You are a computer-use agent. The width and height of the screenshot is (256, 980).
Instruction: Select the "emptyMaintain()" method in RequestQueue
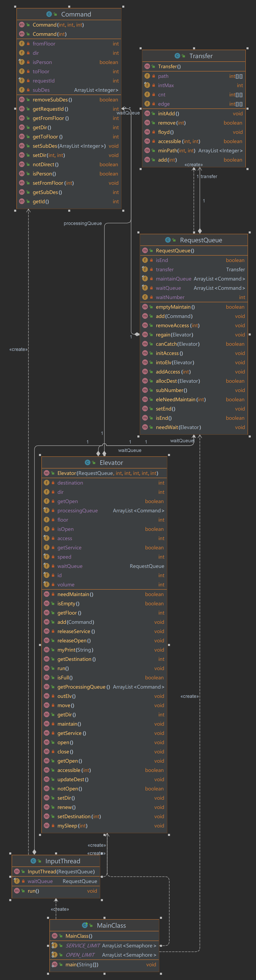click(x=175, y=307)
